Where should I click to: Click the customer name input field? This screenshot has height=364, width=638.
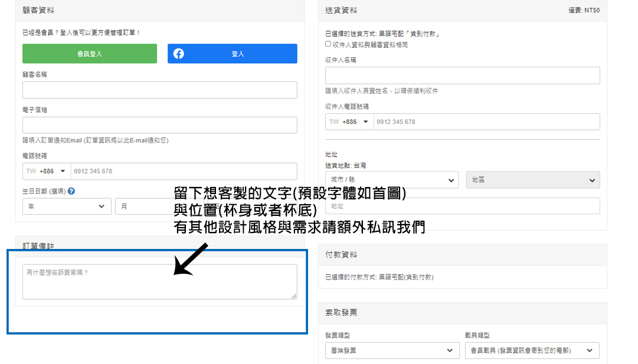[159, 90]
